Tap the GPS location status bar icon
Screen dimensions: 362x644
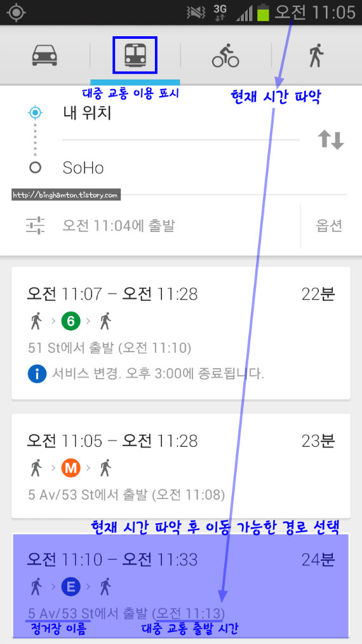coord(17,12)
